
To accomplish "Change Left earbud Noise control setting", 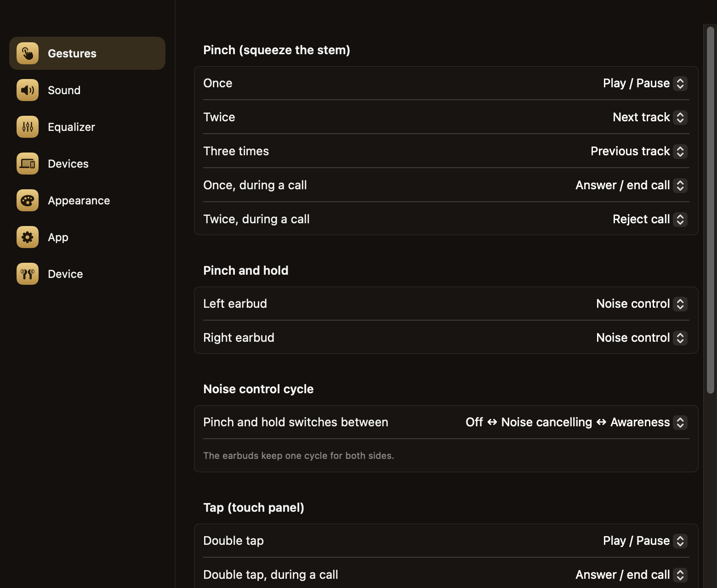I will pyautogui.click(x=642, y=304).
